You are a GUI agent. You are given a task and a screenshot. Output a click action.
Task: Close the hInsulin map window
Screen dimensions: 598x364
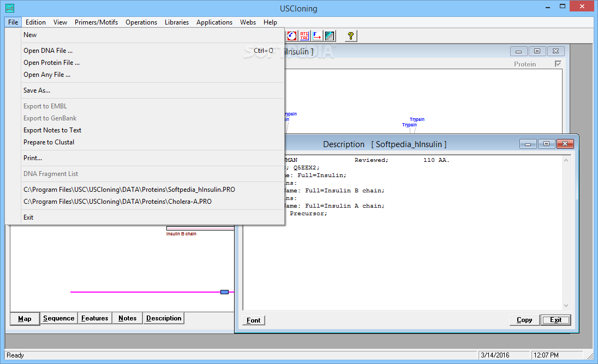coord(555,51)
